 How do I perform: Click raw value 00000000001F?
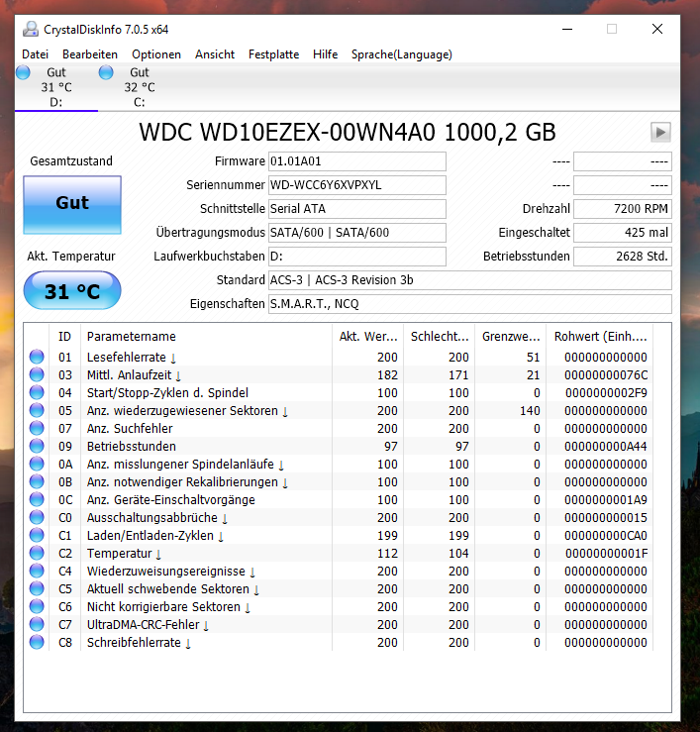606,553
